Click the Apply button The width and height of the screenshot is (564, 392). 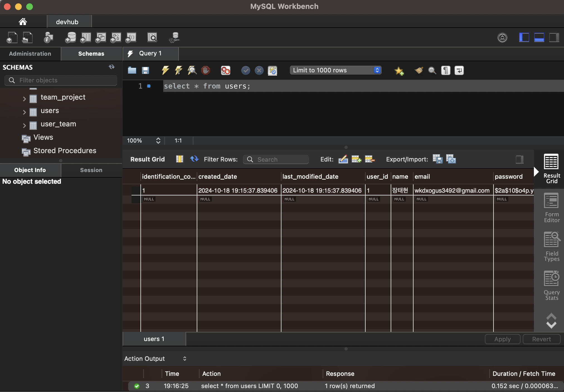[x=502, y=339]
